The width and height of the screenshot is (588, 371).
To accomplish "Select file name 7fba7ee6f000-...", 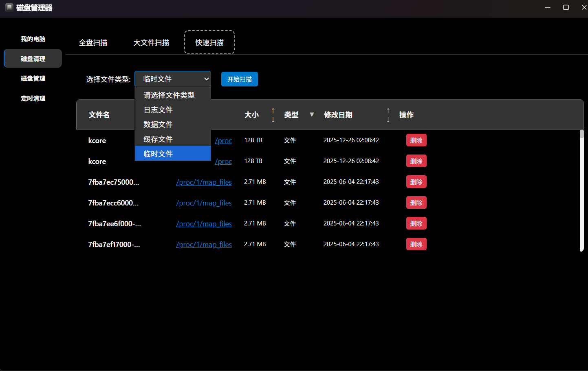I will tap(115, 224).
